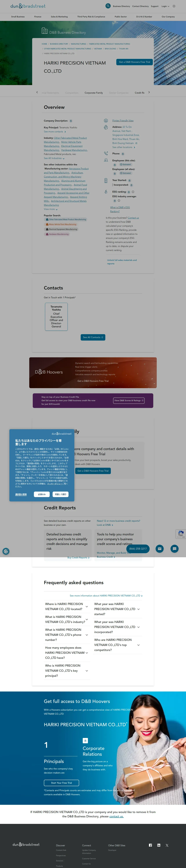Screen dimensions: 186x868
Task: Open the Login dropdown in header
Action: coord(165,6)
